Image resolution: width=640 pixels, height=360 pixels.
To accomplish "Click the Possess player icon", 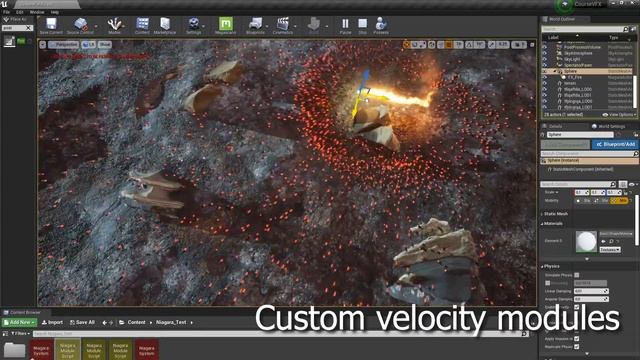I will point(381,26).
